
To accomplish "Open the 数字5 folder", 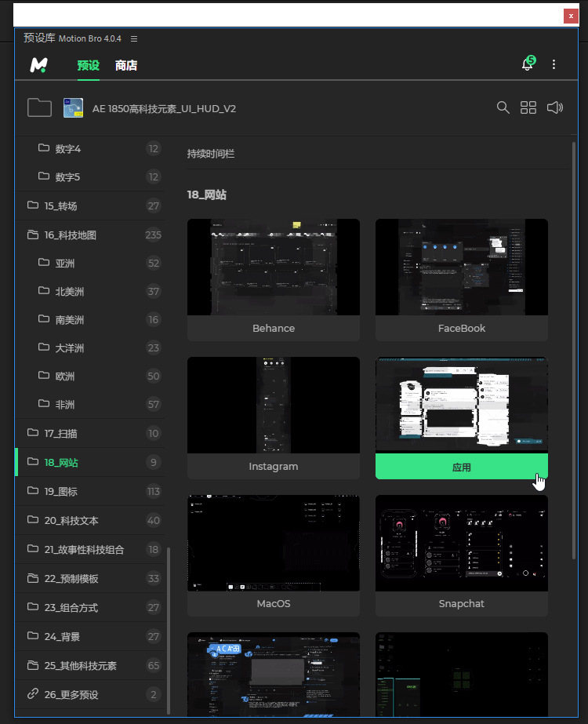I will pyautogui.click(x=90, y=176).
